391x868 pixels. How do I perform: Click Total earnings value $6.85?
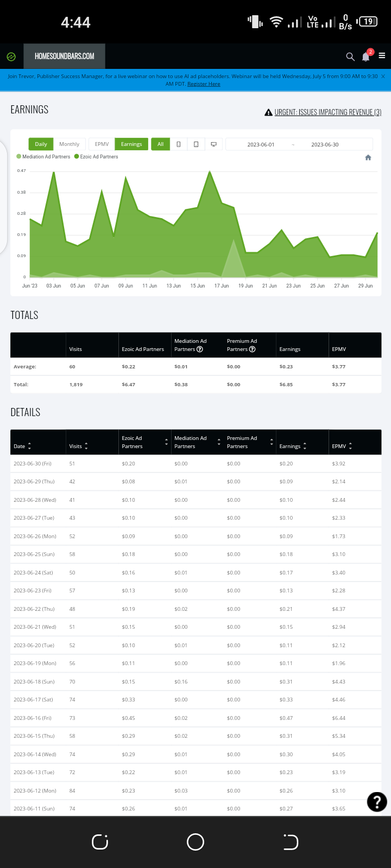(x=286, y=385)
